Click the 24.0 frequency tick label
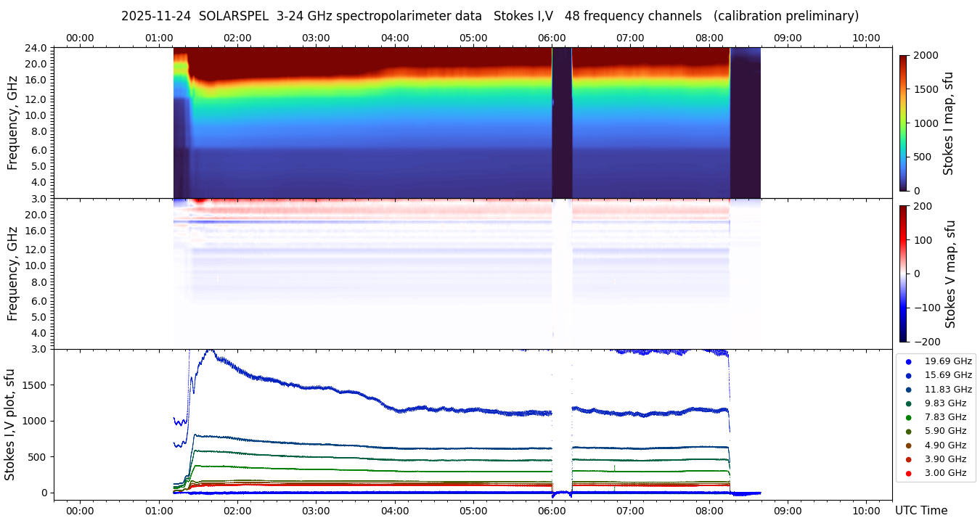The image size is (980, 526). pyautogui.click(x=38, y=48)
